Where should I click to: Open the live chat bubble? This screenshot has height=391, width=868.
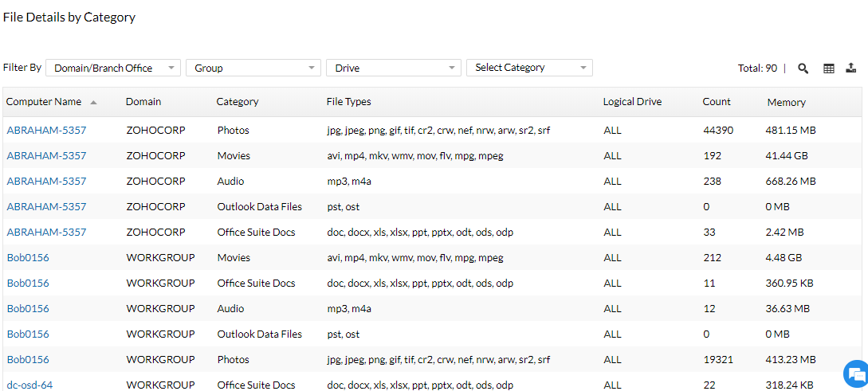pyautogui.click(x=854, y=373)
